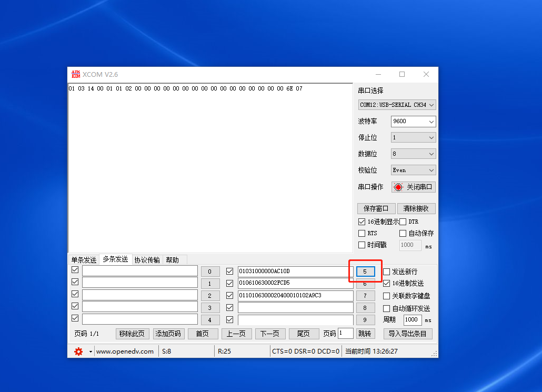Click the 关闭串口 button
Image resolution: width=542 pixels, height=392 pixels.
(x=414, y=187)
